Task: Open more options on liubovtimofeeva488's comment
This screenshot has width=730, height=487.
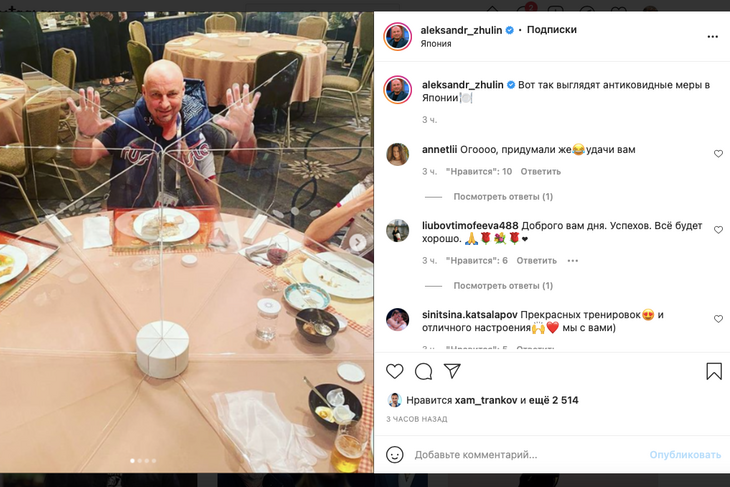Action: pyautogui.click(x=573, y=261)
